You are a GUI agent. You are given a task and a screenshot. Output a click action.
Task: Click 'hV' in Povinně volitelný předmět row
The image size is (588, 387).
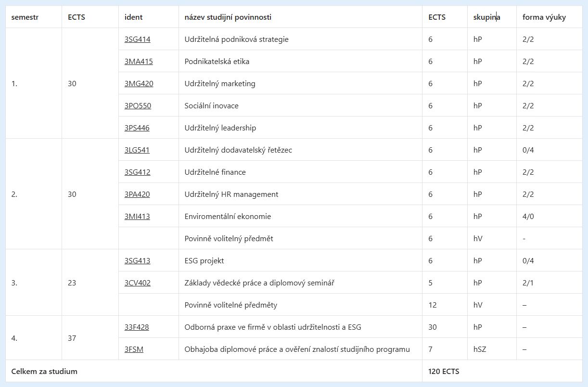pyautogui.click(x=478, y=239)
